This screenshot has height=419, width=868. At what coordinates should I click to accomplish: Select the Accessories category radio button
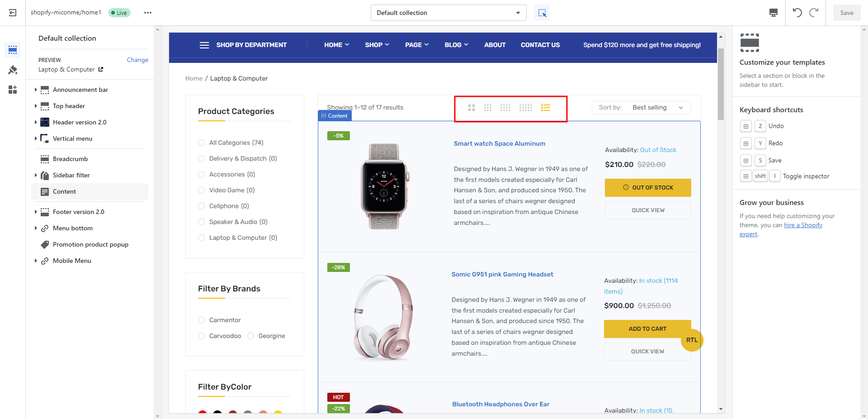(202, 175)
